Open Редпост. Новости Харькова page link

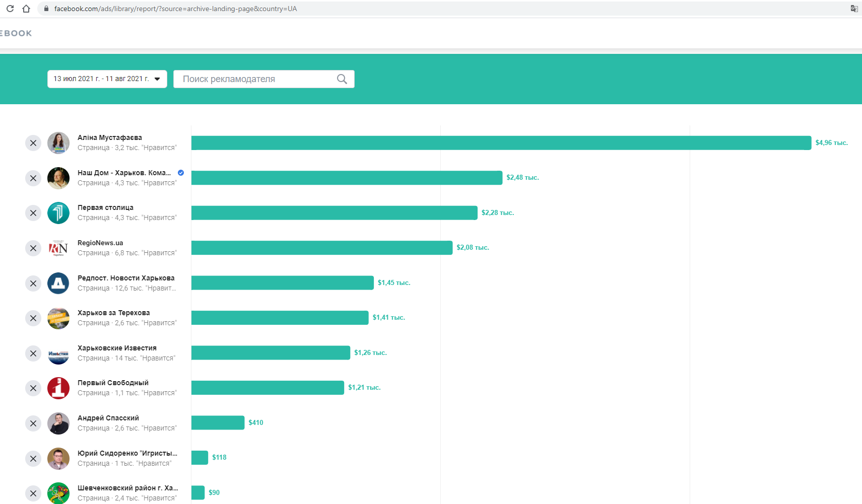tap(126, 278)
